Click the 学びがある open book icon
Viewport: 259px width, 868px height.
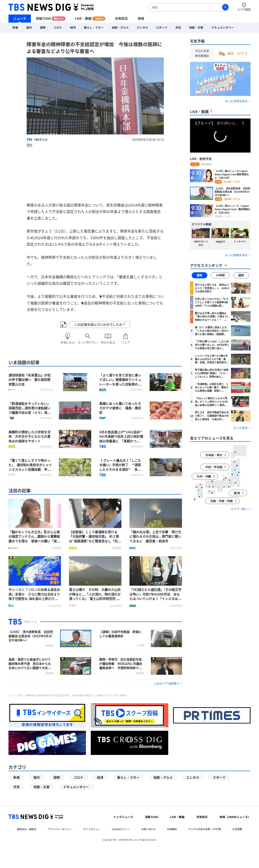click(108, 336)
